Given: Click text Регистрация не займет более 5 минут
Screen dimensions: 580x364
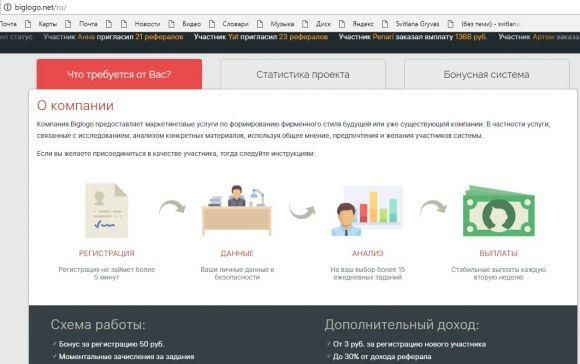Looking at the screenshot, I should (107, 273).
